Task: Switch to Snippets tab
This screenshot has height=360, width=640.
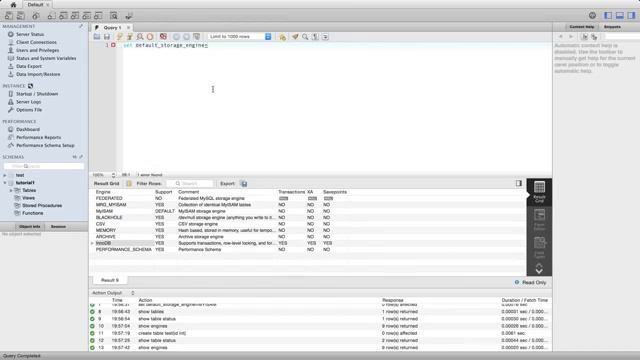Action: (612, 27)
